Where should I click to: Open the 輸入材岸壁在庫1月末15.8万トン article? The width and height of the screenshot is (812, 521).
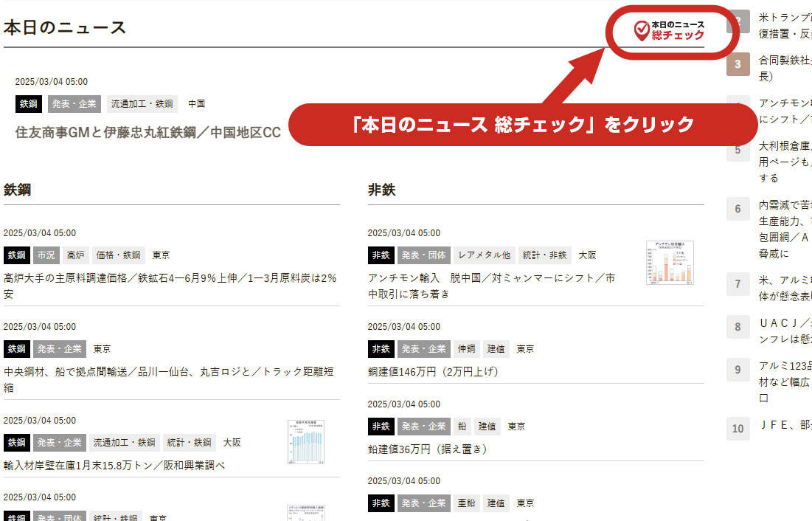[x=114, y=466]
